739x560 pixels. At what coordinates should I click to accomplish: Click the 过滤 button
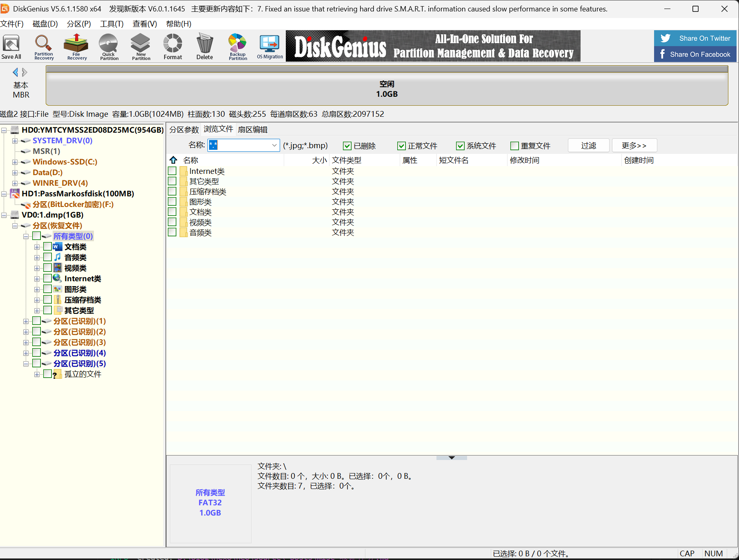pyautogui.click(x=589, y=145)
